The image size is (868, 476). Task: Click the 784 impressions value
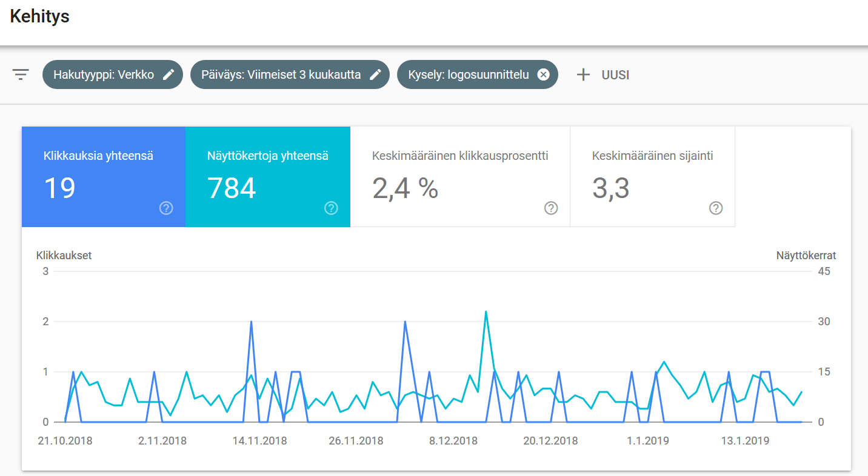tap(232, 188)
